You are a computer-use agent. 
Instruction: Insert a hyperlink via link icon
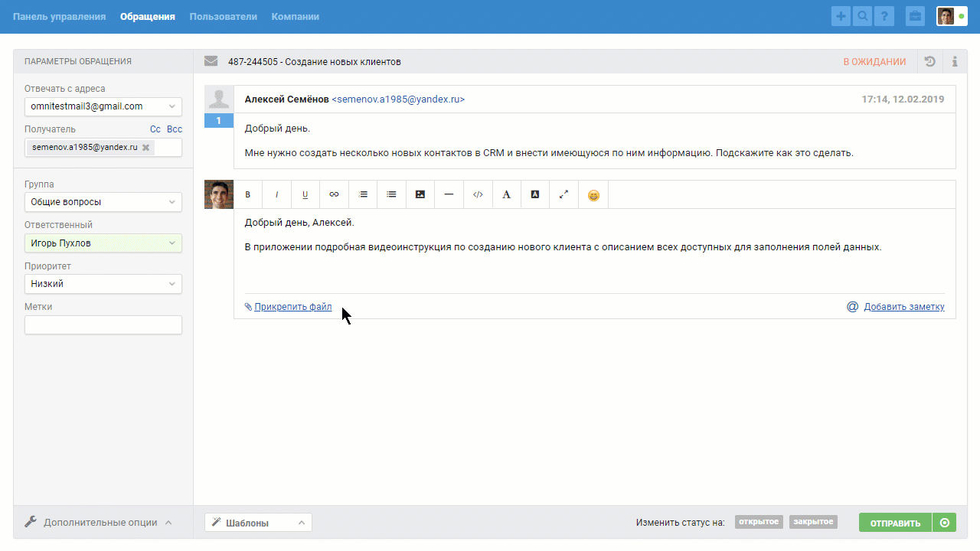334,194
